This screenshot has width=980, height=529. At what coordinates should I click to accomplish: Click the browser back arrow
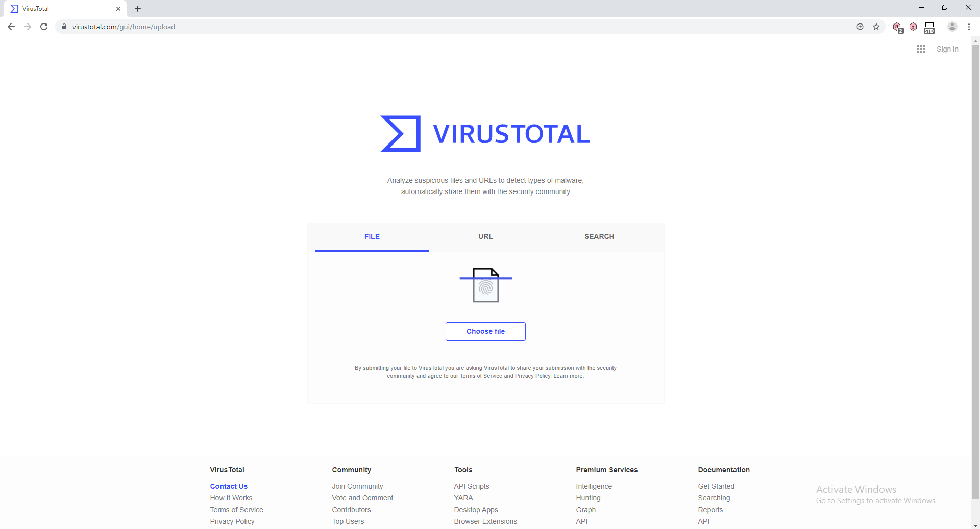(11, 27)
